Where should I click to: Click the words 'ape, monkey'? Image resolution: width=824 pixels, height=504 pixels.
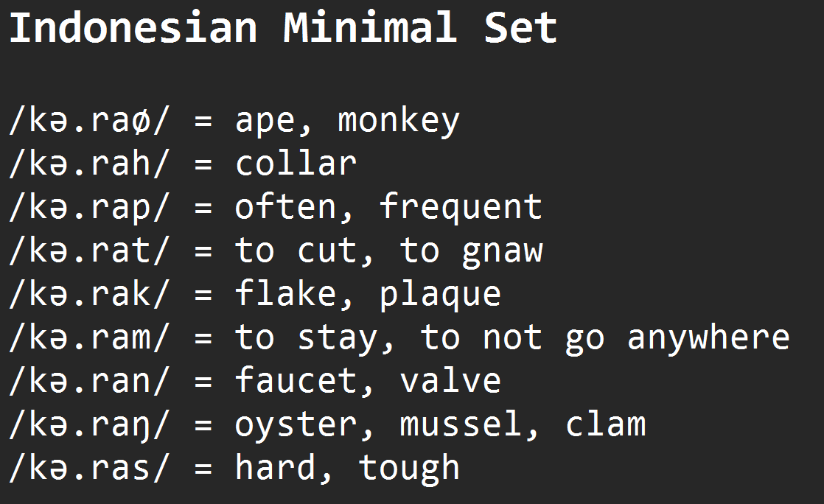347,122
